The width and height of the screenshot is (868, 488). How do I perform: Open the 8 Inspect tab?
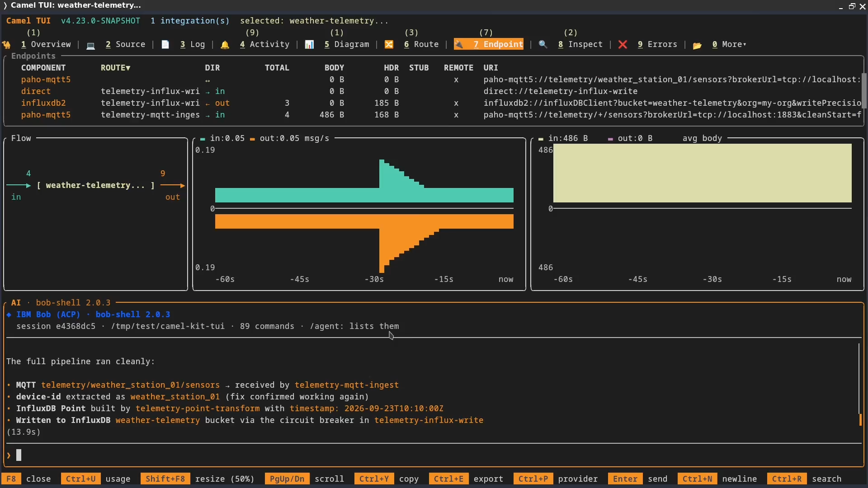580,44
